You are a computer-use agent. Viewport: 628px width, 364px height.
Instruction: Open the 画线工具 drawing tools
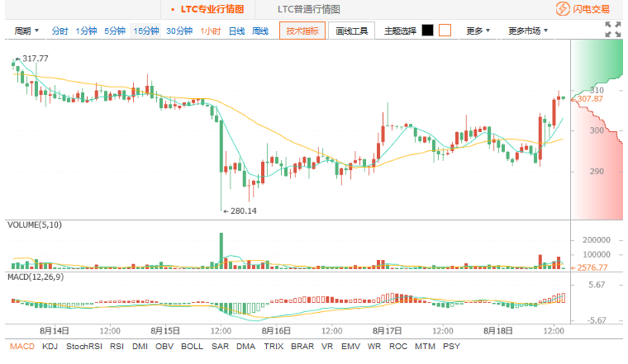click(x=352, y=31)
